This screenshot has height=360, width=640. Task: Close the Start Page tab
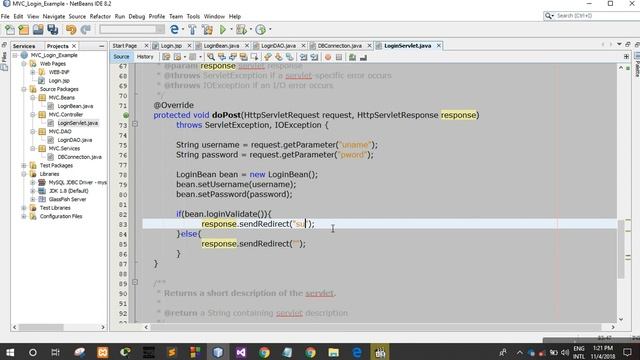tap(146, 46)
